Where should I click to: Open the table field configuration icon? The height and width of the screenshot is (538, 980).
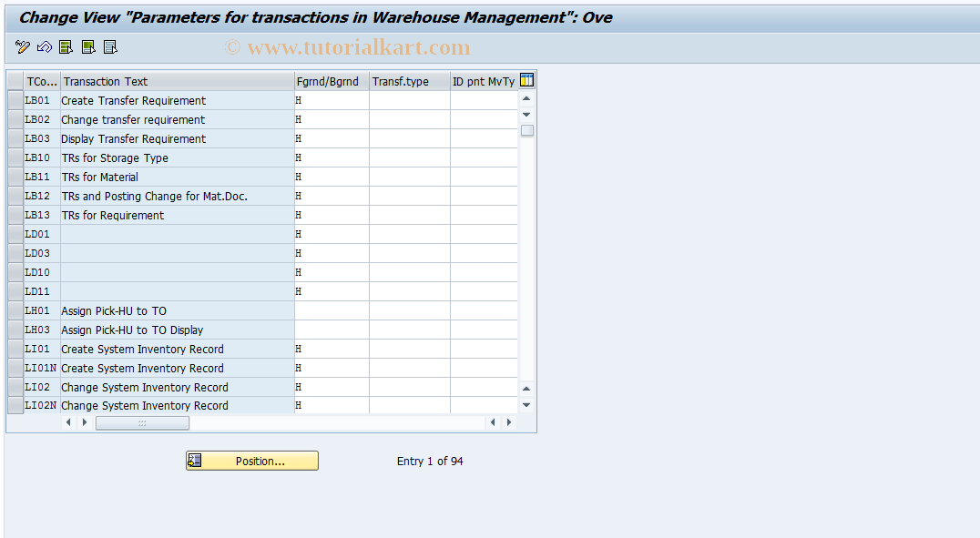click(x=526, y=80)
